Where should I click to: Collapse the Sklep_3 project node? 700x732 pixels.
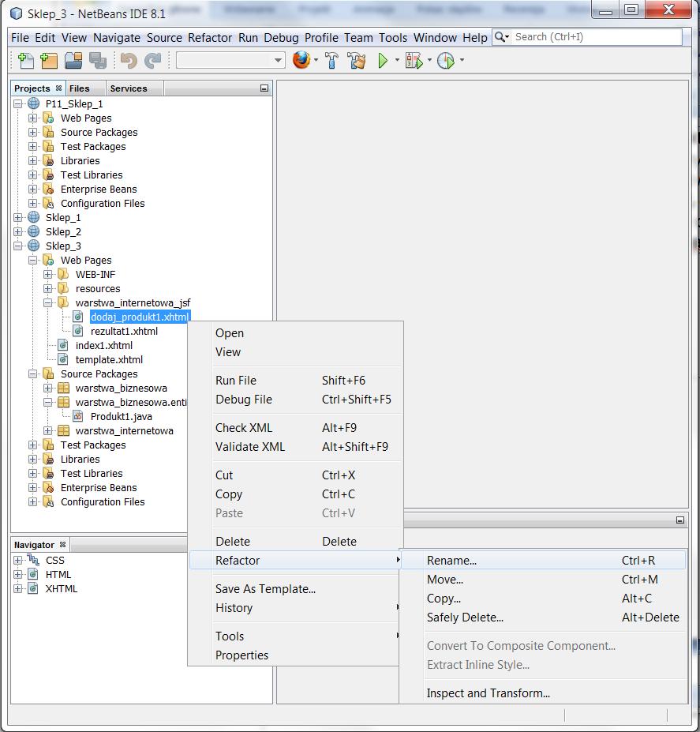17,246
